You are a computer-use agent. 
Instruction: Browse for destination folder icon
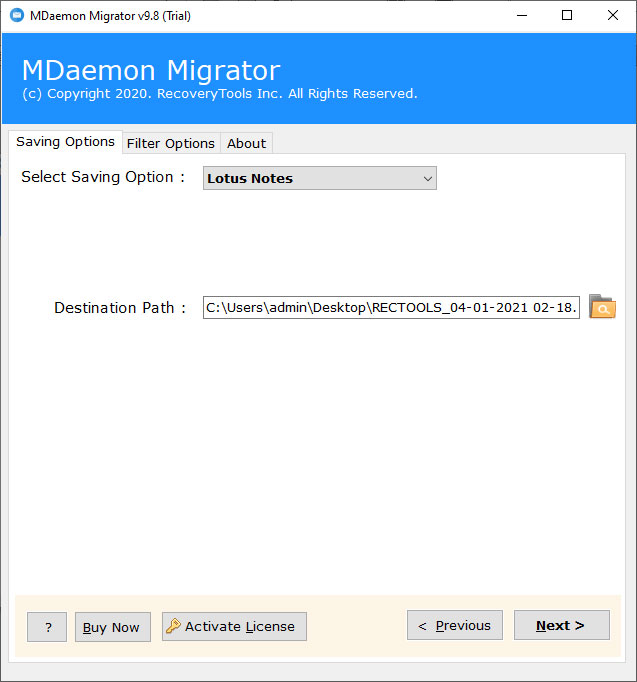coord(602,307)
